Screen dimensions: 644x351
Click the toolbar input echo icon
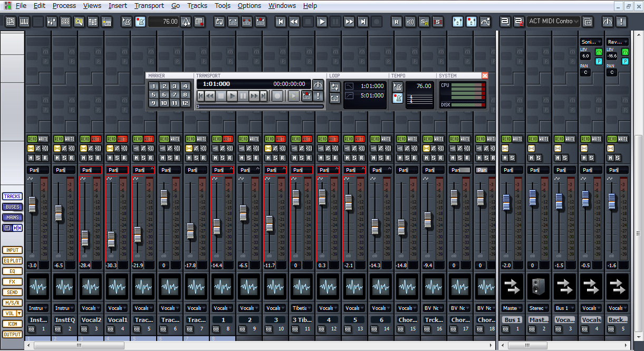[410, 22]
